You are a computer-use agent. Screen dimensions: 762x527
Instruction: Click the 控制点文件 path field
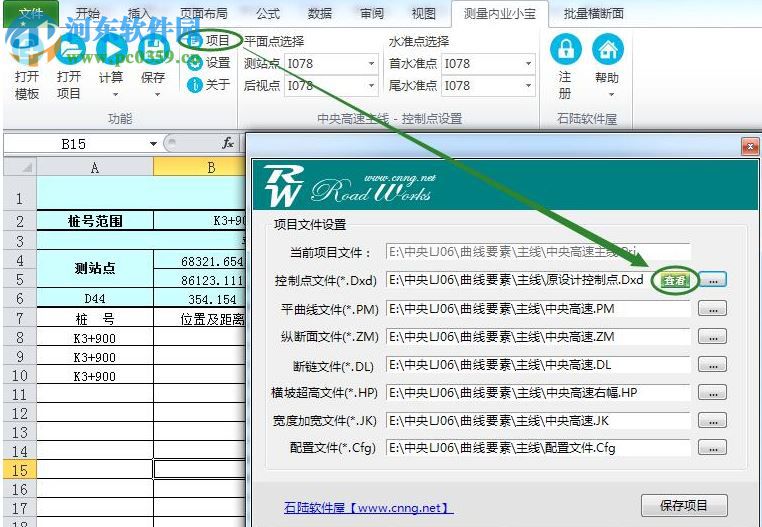click(520, 280)
